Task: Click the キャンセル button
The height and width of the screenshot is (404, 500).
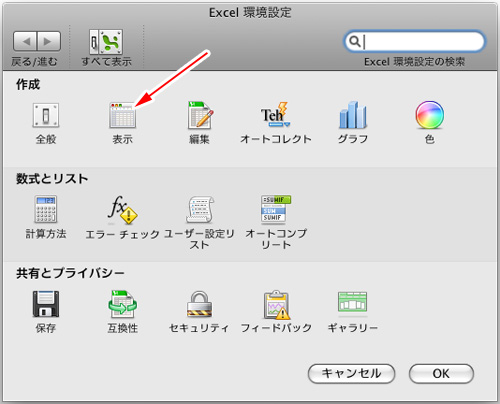Action: click(351, 373)
